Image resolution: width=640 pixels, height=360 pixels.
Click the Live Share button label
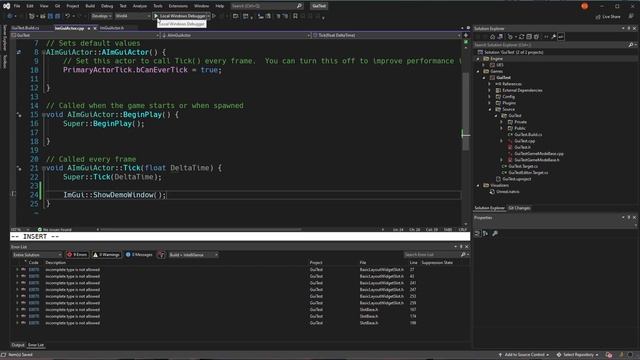pos(611,17)
